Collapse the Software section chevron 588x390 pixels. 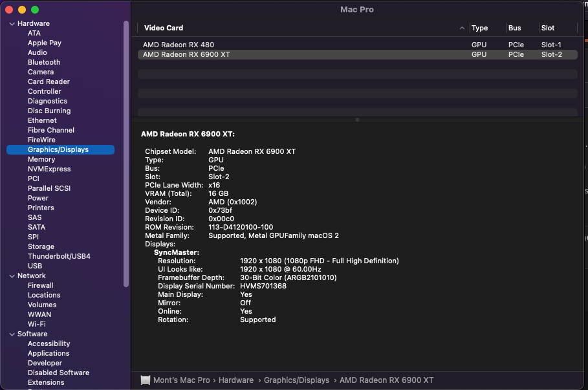click(12, 334)
